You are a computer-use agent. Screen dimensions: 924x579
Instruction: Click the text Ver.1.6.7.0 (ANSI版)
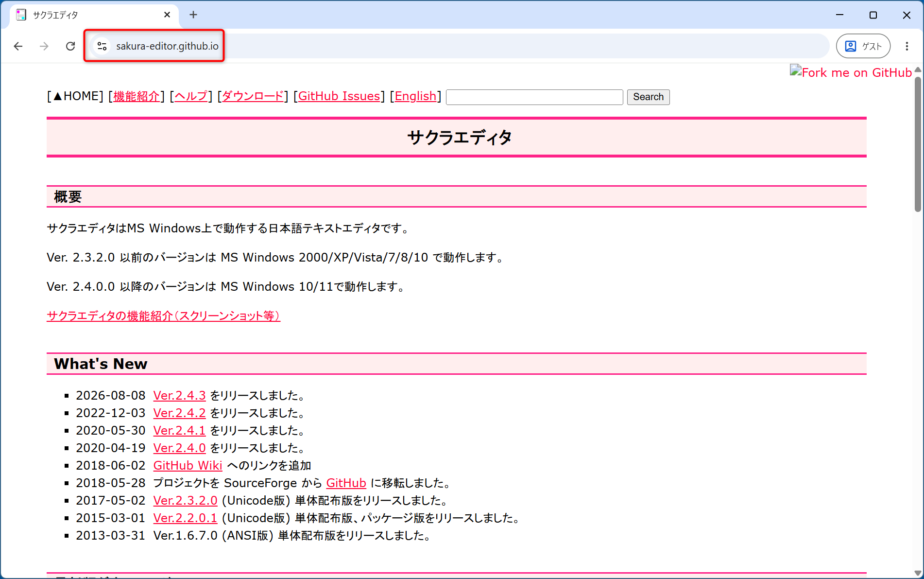(x=213, y=536)
